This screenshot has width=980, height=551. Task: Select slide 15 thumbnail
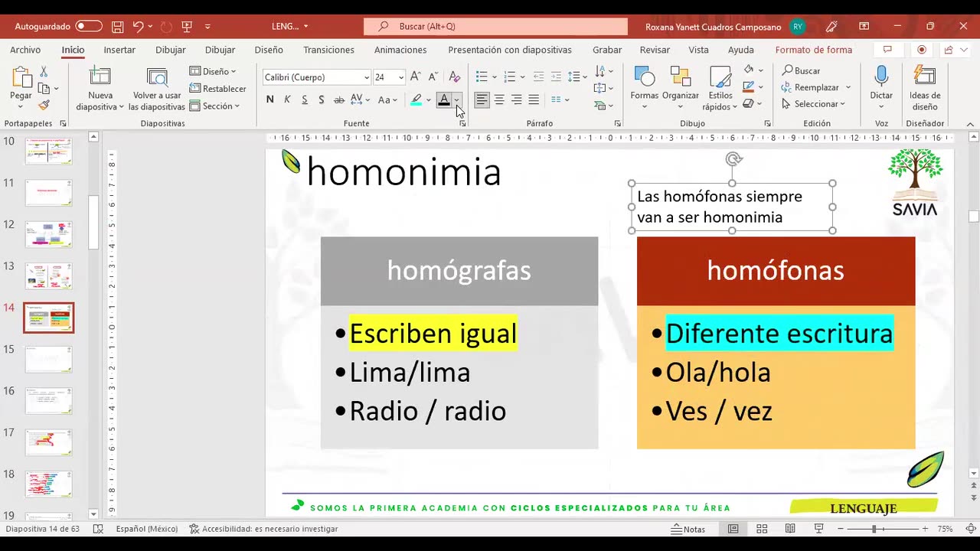(49, 360)
